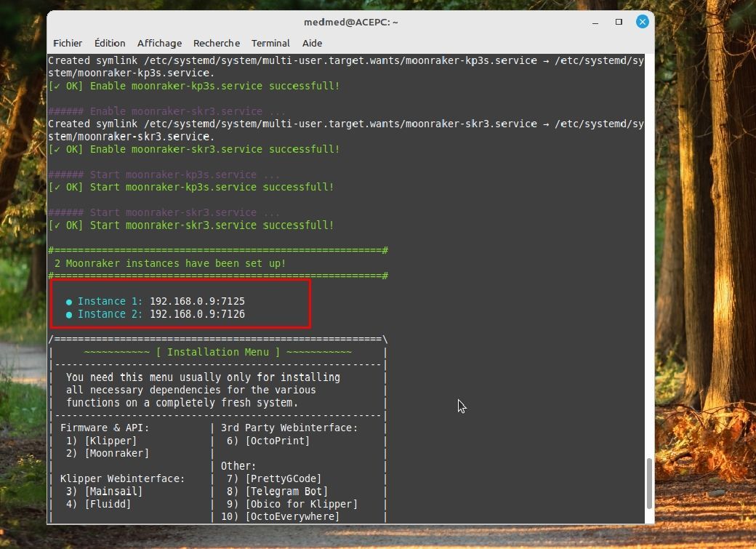Click the 6) [OctoPrint] menu entry

click(x=268, y=441)
